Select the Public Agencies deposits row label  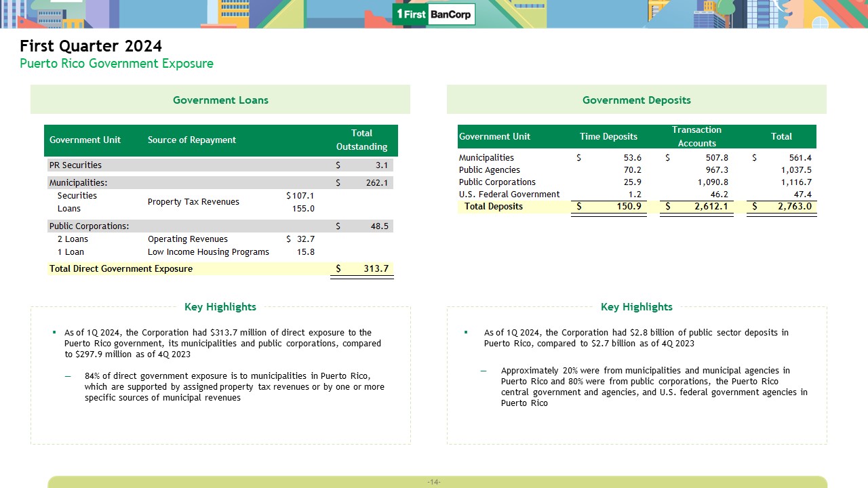[489, 170]
